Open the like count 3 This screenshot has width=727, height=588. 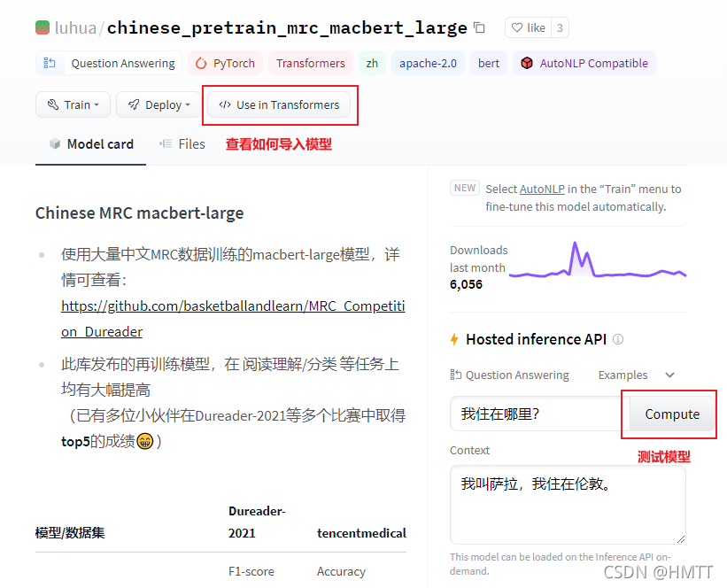coord(560,27)
